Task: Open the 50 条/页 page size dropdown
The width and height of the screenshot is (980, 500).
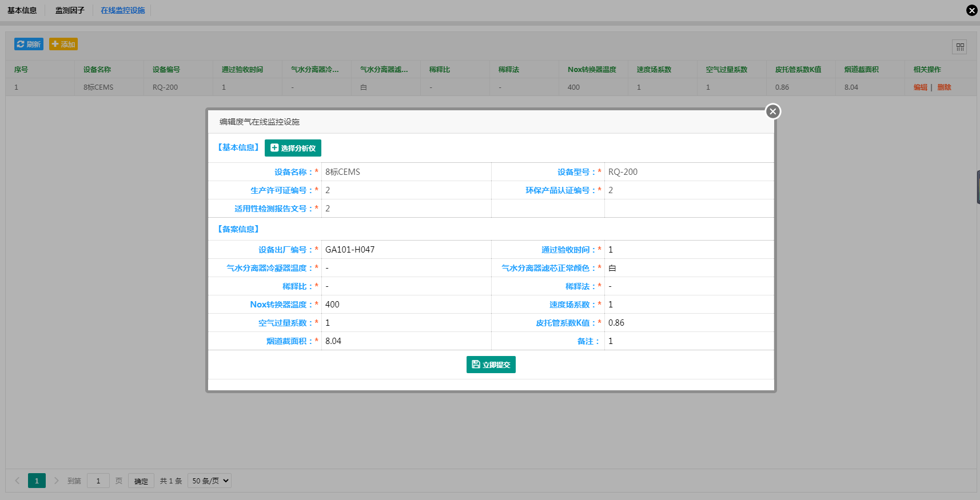Action: click(209, 481)
